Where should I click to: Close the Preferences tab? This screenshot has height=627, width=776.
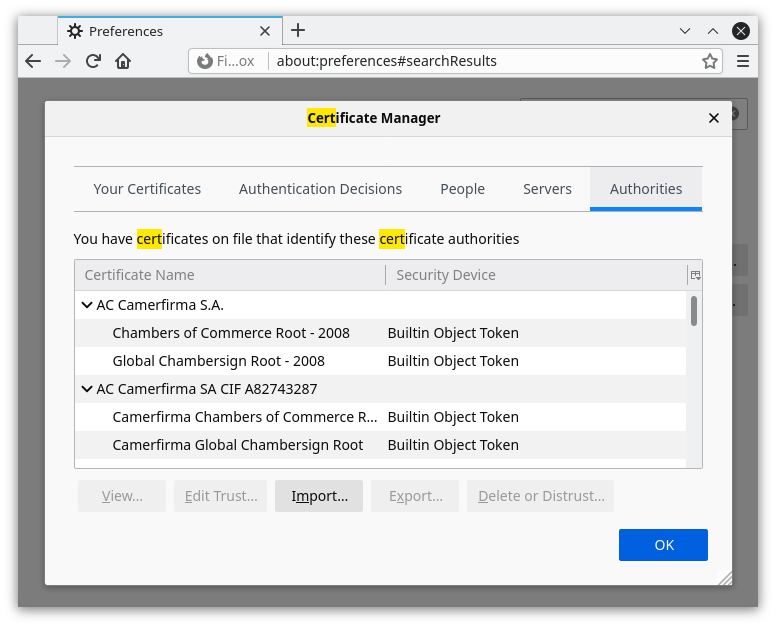[265, 31]
